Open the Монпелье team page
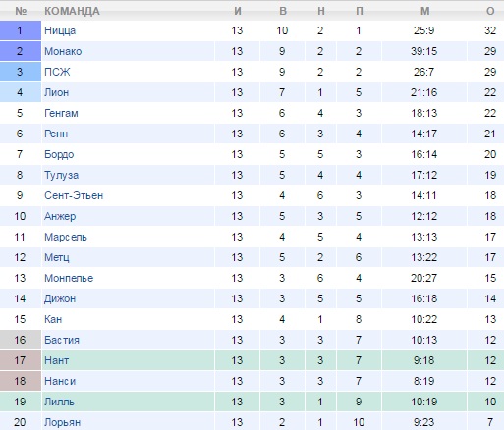The image size is (504, 430). coord(69,278)
